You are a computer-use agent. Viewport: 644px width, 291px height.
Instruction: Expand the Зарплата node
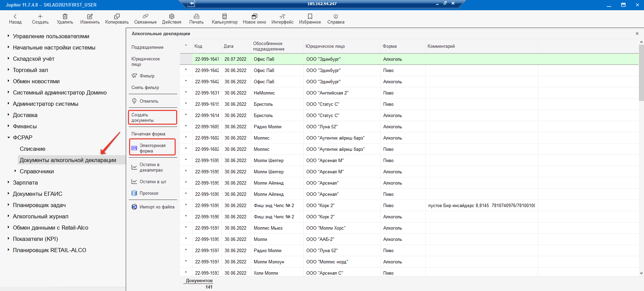pos(9,182)
